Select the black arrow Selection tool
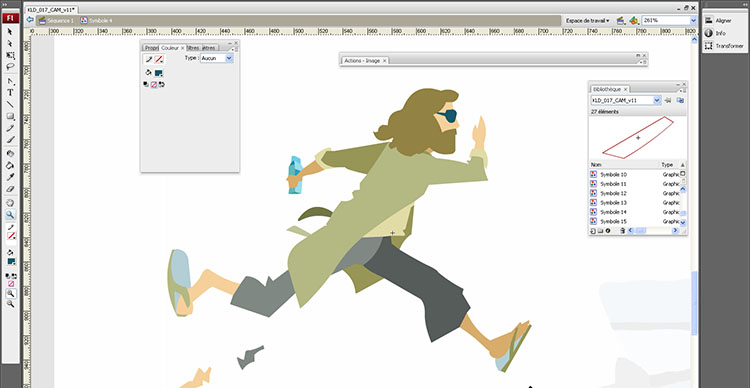750x388 pixels. (10, 32)
